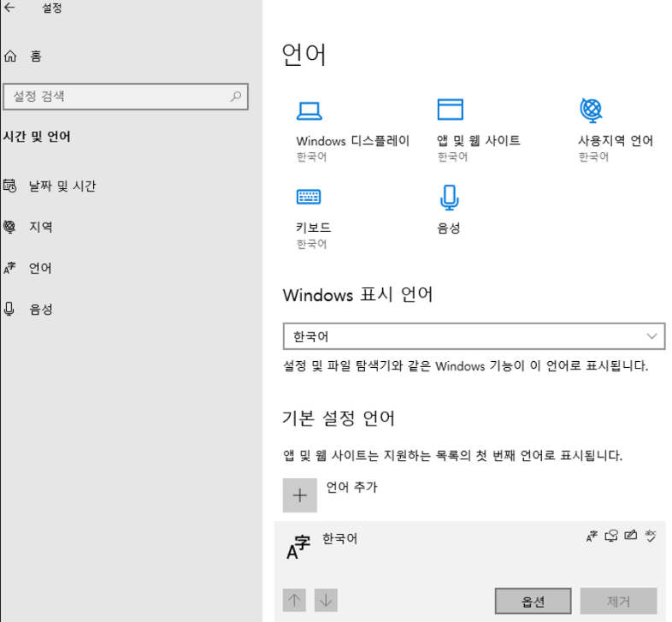Screen dimensions: 672x622
Task: Click in the 설정 검색 search field
Action: point(126,97)
